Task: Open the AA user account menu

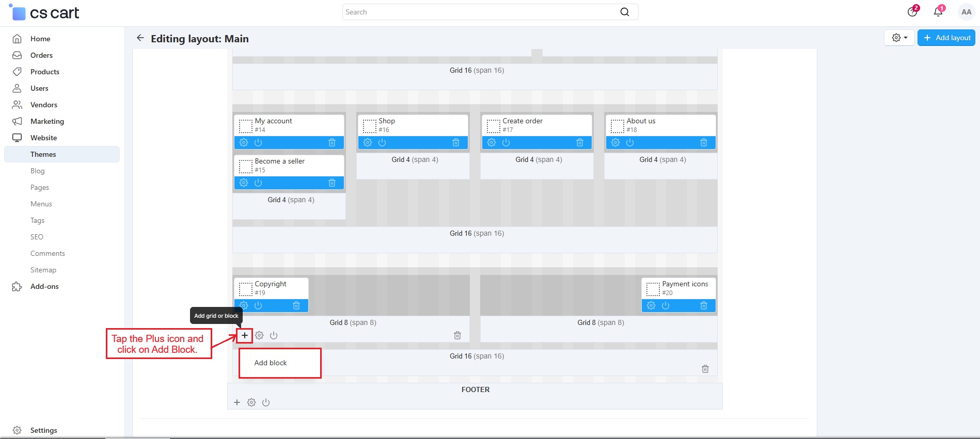Action: coord(966,12)
